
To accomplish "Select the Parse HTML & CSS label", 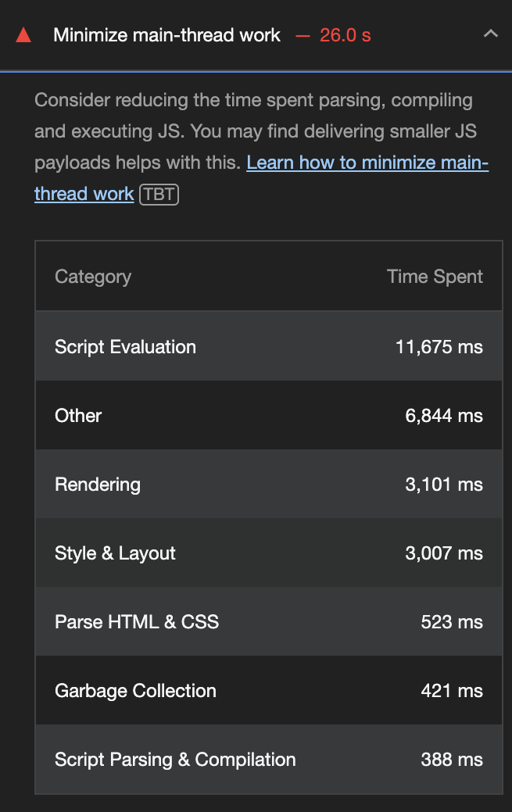I will [137, 622].
